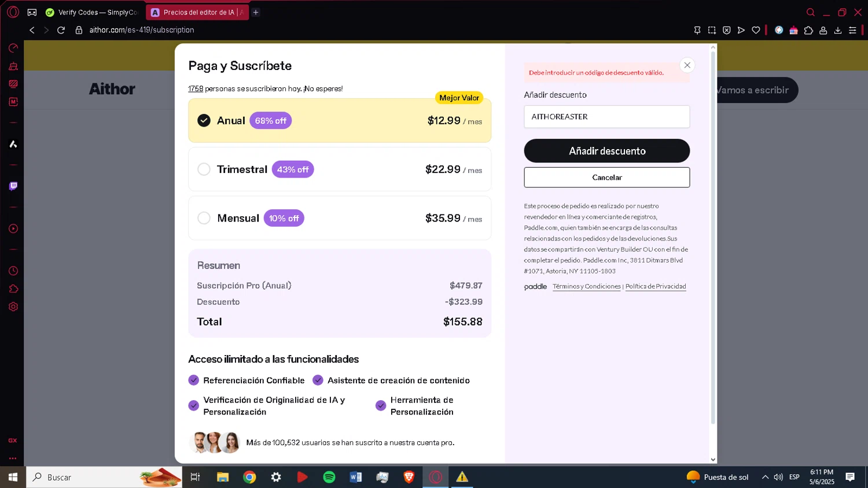Screen dimensions: 868x488
Task: Click the Añadir descuento button
Action: [607, 151]
